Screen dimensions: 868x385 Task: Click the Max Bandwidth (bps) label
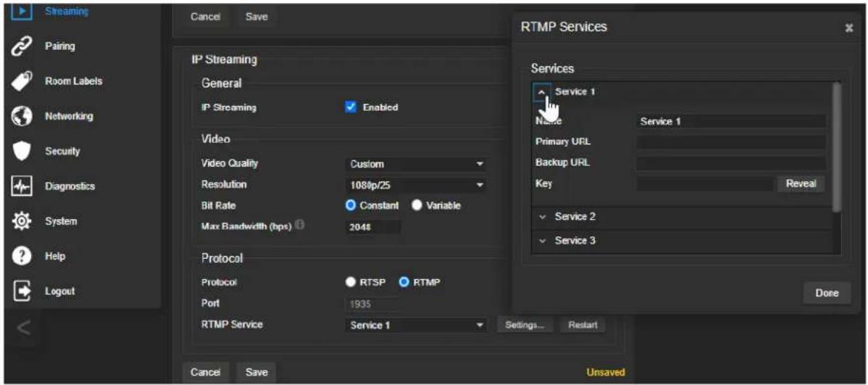click(x=246, y=226)
